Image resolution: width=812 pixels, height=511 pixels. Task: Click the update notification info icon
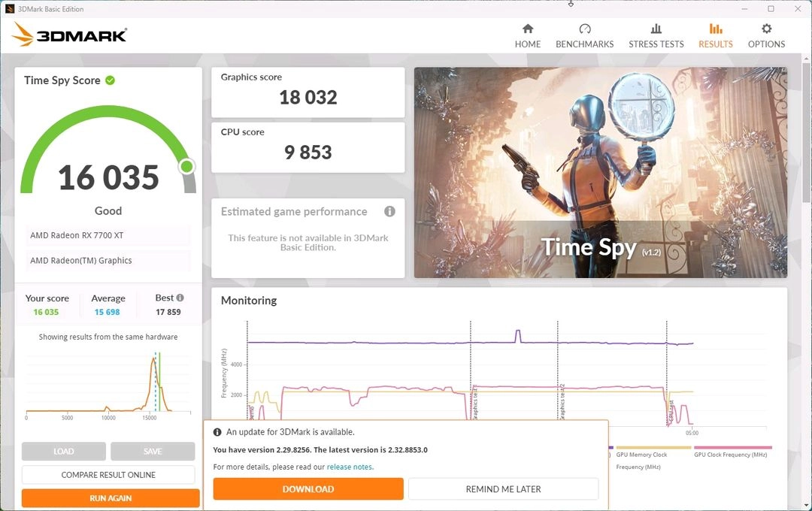217,432
